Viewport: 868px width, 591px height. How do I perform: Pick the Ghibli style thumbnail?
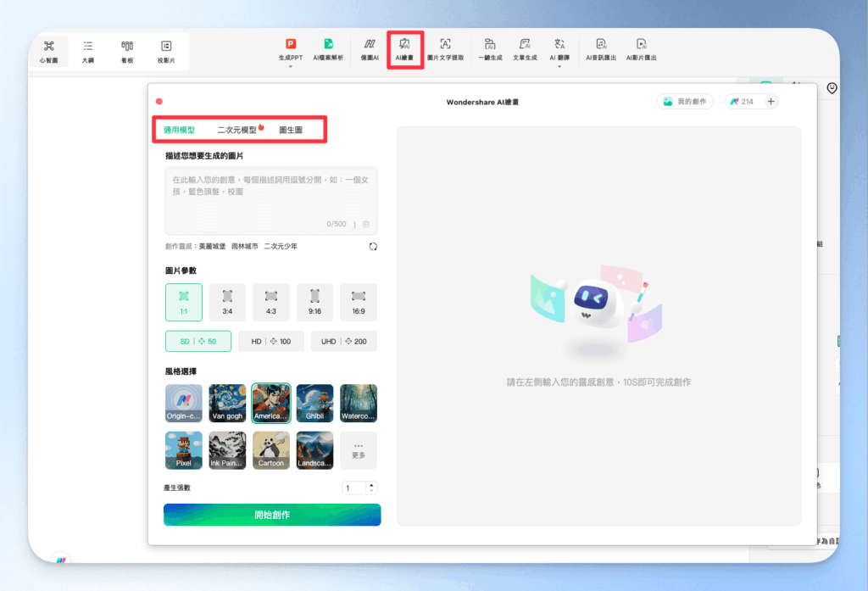click(x=315, y=404)
